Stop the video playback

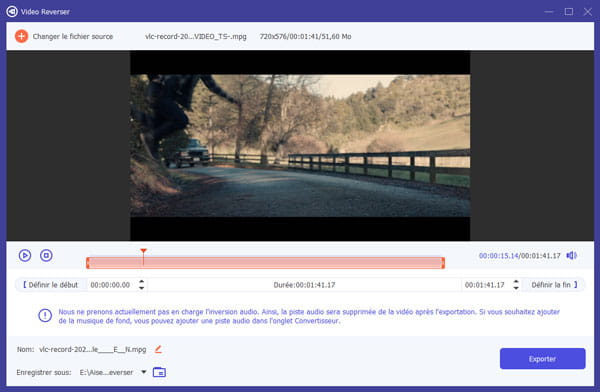point(46,255)
